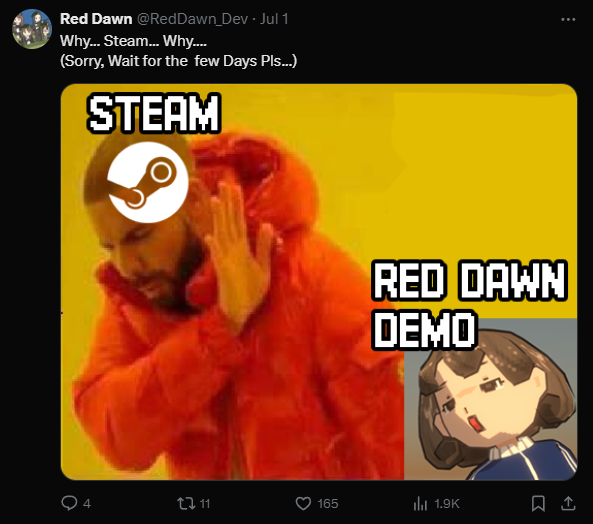Image resolution: width=593 pixels, height=524 pixels.
Task: Open the three-dot more options menu
Action: [x=568, y=19]
